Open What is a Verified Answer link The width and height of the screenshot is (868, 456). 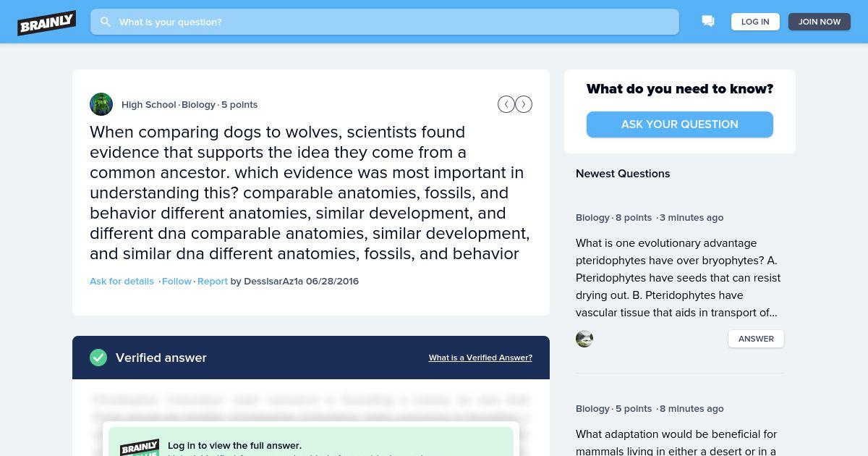tap(480, 358)
